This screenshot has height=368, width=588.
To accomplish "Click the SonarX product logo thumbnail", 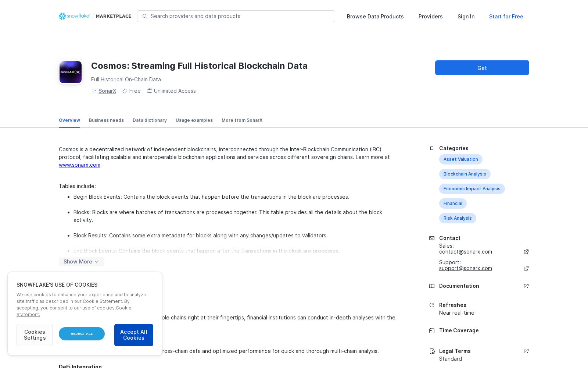I will coord(71,72).
